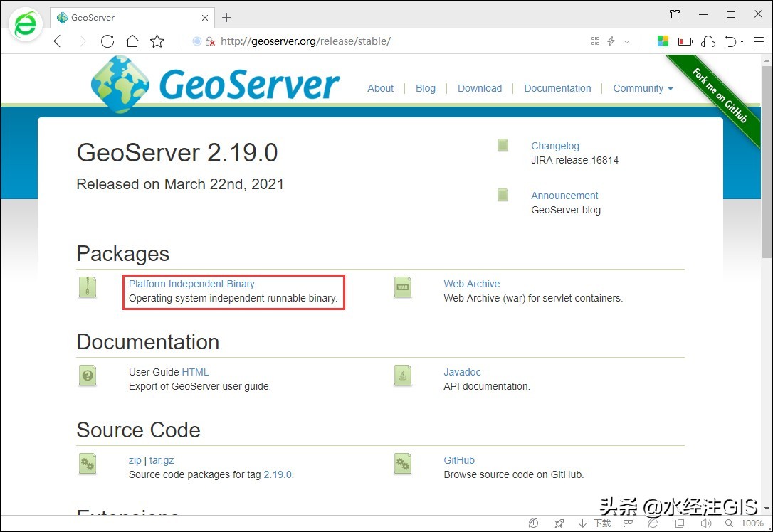
Task: Click the scrollbar up arrow
Action: 767,60
